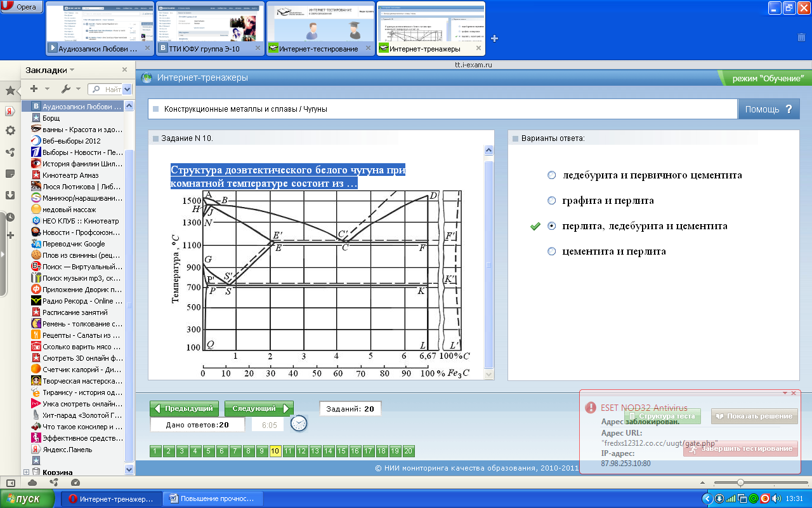812x508 pixels.
Task: Click the Следующий button
Action: tap(258, 408)
